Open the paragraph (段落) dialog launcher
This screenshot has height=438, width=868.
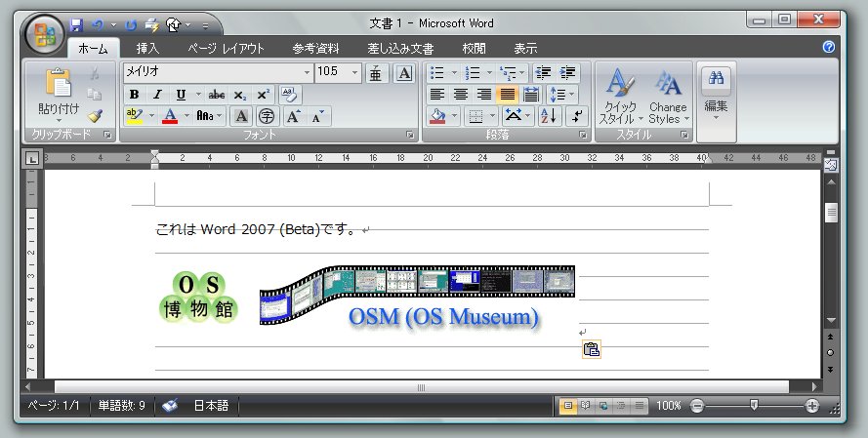tap(583, 135)
